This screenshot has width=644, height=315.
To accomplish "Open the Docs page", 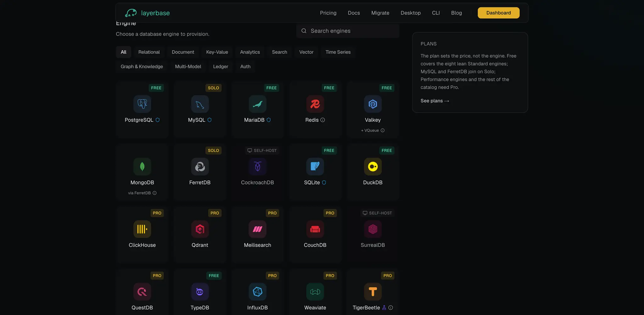I will point(354,13).
